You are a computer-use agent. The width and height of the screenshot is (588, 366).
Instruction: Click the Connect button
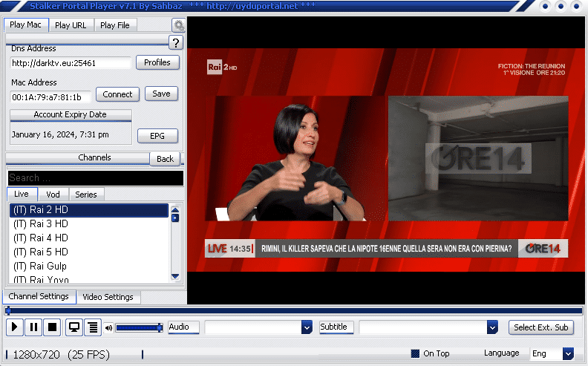coord(117,94)
